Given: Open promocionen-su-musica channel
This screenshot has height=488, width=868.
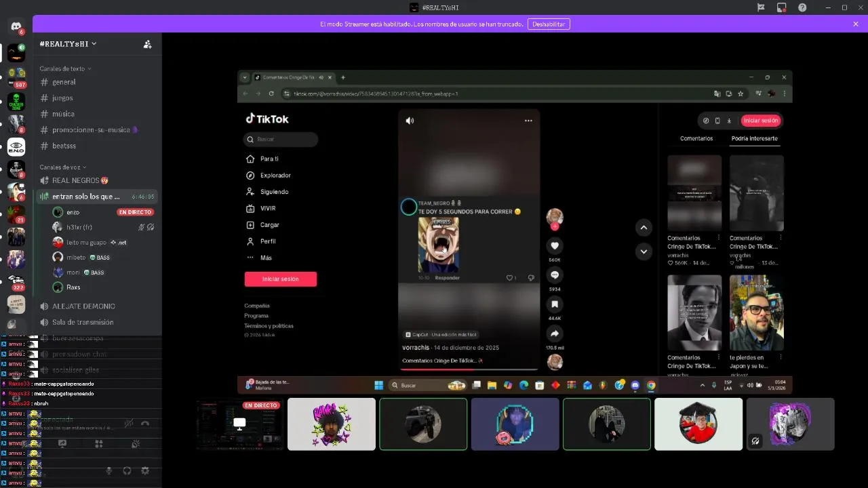Looking at the screenshot, I should click(x=95, y=130).
